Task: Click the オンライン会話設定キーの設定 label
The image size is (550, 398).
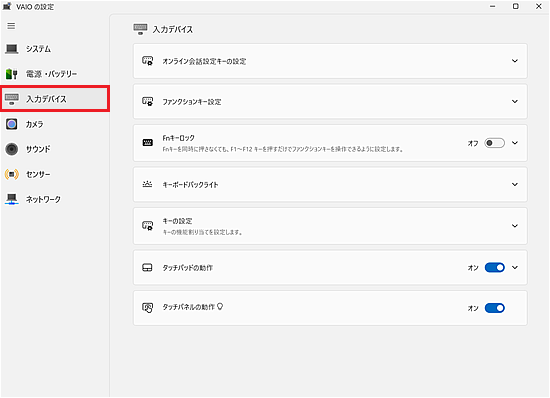Action: (x=204, y=61)
